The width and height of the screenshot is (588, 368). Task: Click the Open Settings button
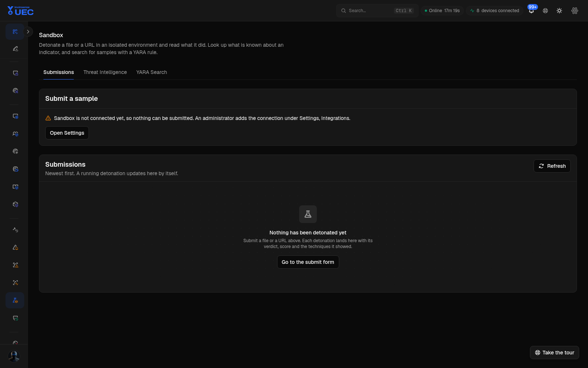(67, 133)
